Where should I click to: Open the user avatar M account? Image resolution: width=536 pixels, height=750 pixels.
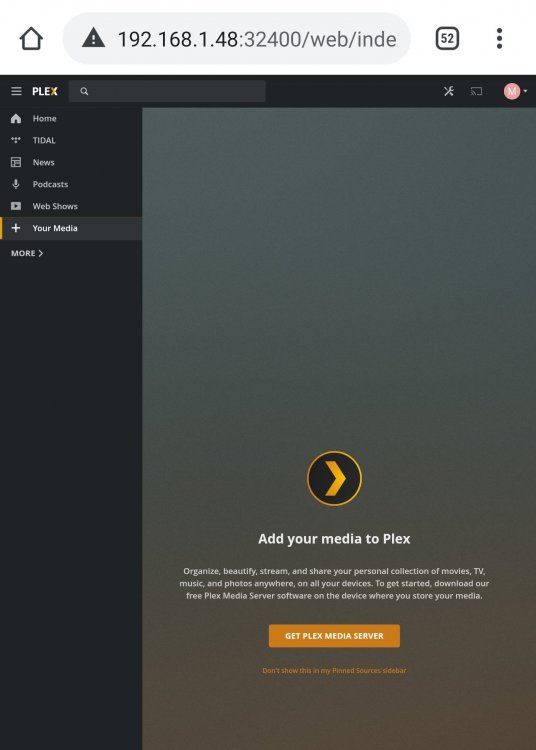click(x=512, y=91)
